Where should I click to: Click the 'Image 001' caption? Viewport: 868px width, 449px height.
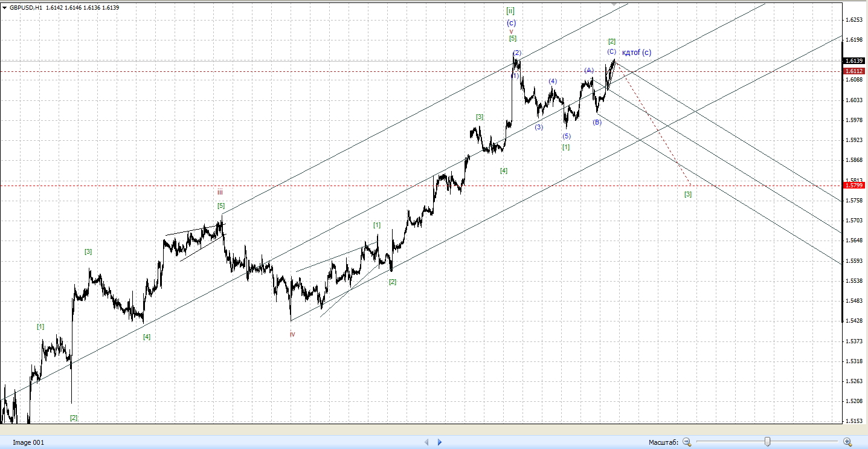coord(28,442)
